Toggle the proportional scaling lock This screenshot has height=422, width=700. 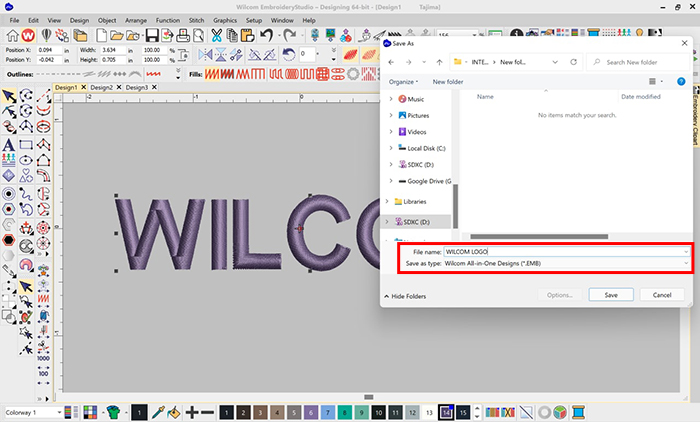click(x=183, y=55)
